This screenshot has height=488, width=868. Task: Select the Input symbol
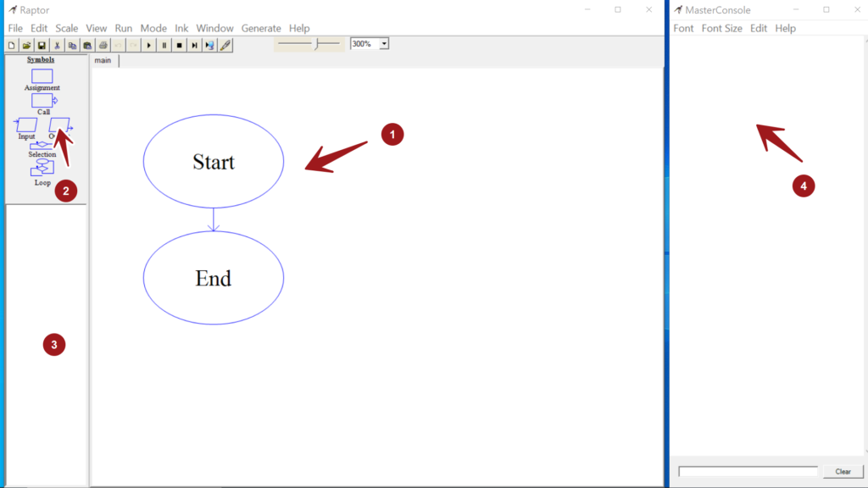tap(25, 126)
